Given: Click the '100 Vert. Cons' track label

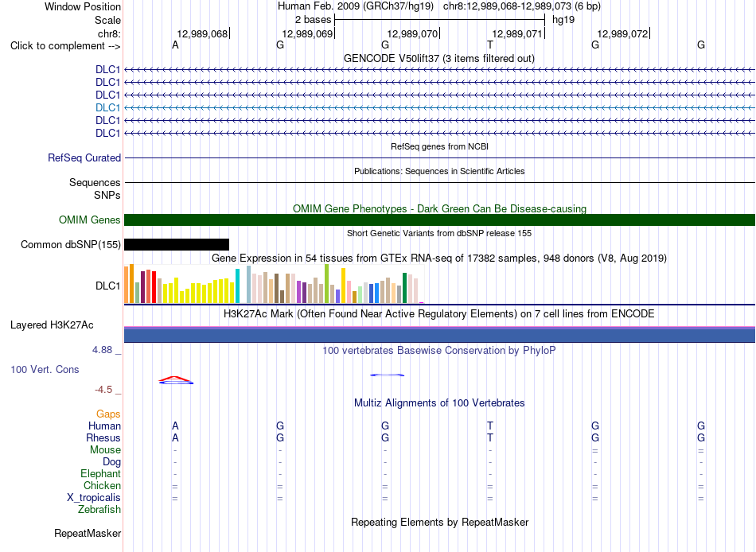Looking at the screenshot, I should click(45, 369).
